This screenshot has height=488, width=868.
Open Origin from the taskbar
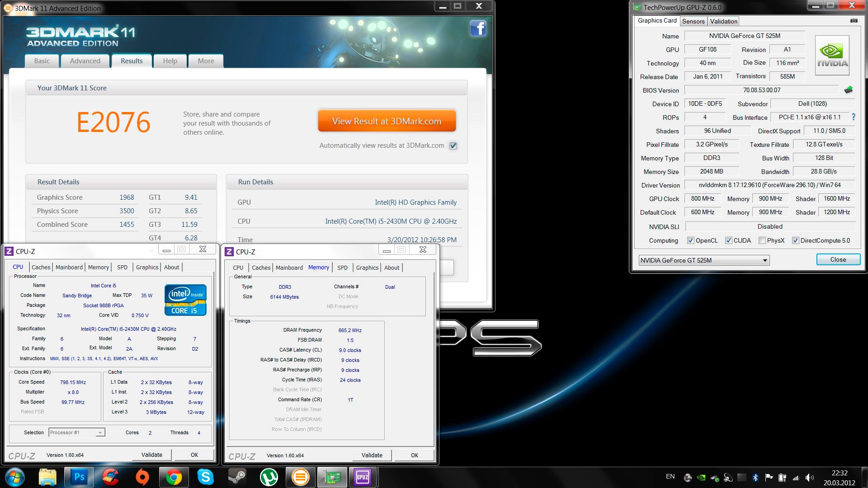[142, 477]
